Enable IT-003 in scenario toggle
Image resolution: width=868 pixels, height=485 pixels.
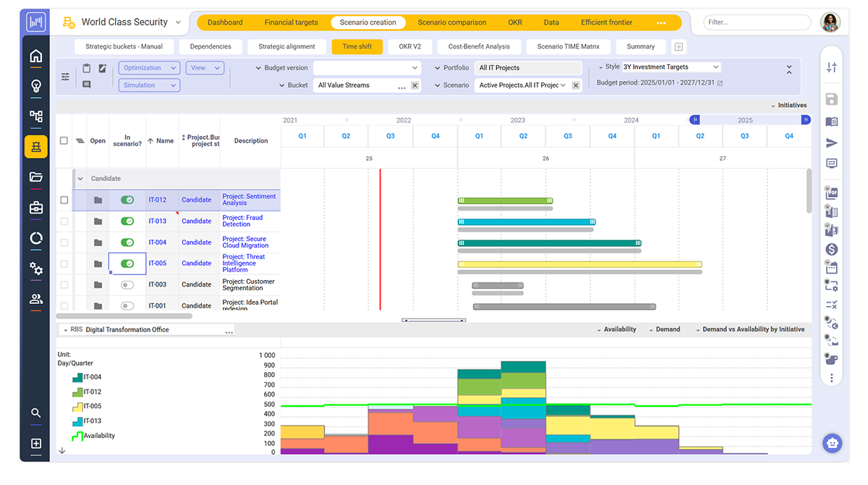pos(127,285)
